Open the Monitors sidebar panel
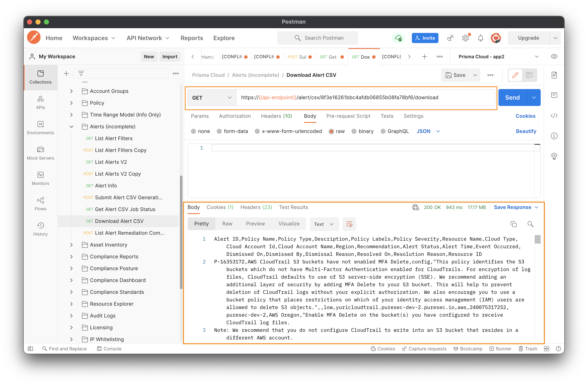Viewport: 588px width, 385px height. 41,179
